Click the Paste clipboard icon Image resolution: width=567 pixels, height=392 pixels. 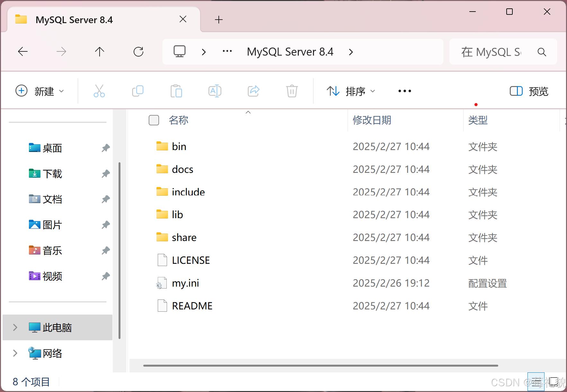tap(176, 91)
